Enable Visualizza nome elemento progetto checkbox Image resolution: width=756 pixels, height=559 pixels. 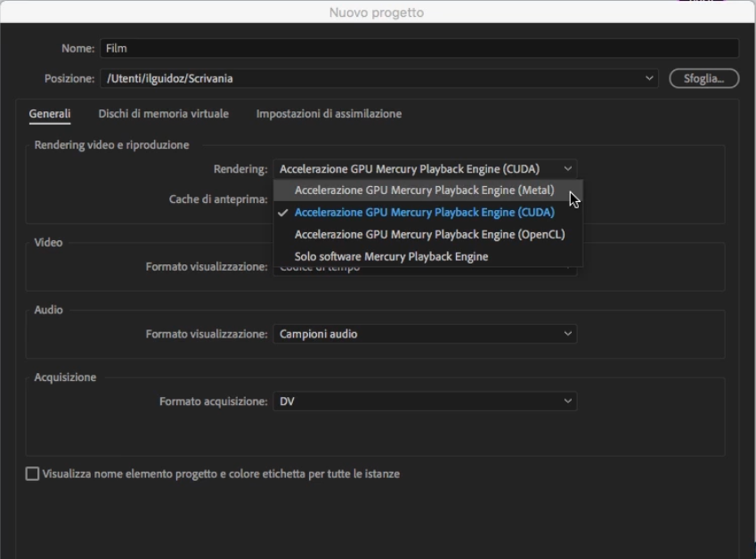tap(30, 473)
